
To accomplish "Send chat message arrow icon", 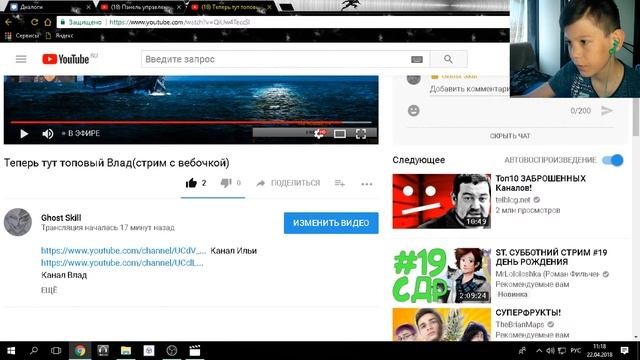I will 607,110.
